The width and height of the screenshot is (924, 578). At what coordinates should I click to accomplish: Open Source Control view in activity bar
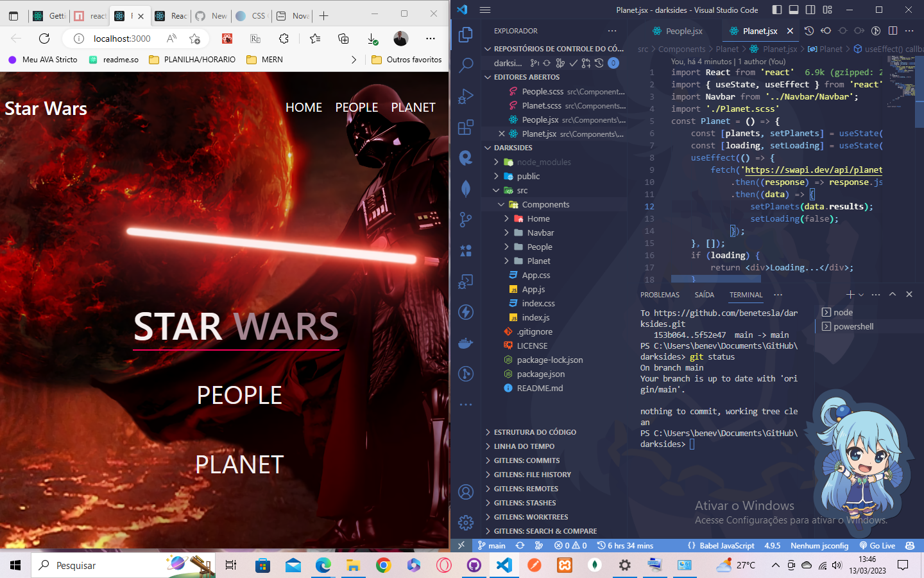[x=466, y=220]
